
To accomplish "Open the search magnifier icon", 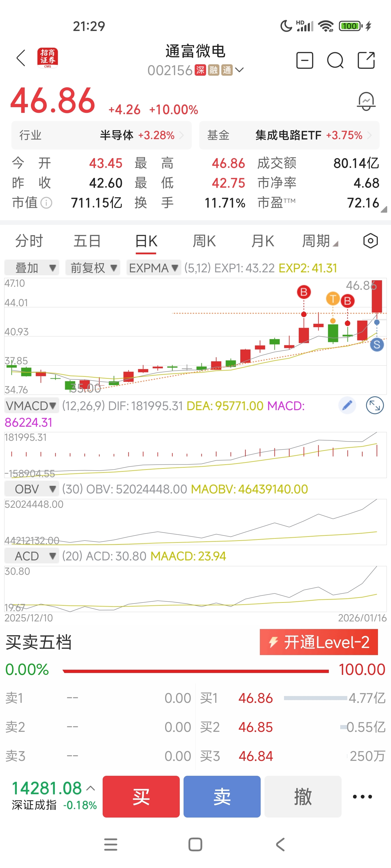I will pyautogui.click(x=335, y=61).
